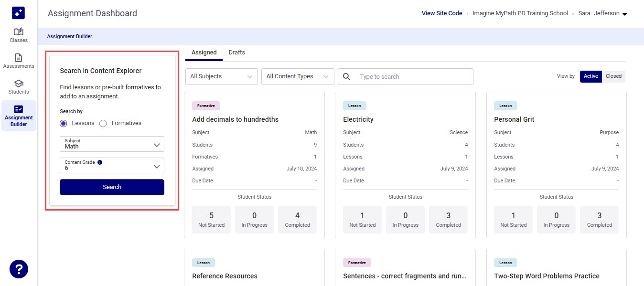
Task: Switch the view to Closed assignments
Action: tap(613, 76)
